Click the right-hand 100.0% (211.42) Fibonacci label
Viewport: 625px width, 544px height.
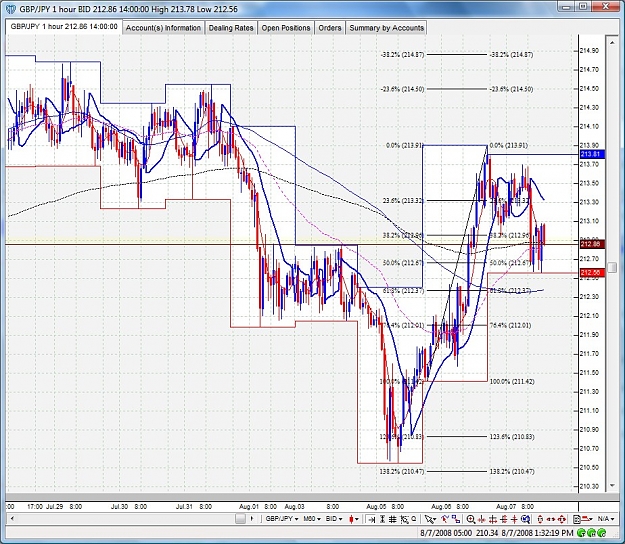(x=511, y=381)
